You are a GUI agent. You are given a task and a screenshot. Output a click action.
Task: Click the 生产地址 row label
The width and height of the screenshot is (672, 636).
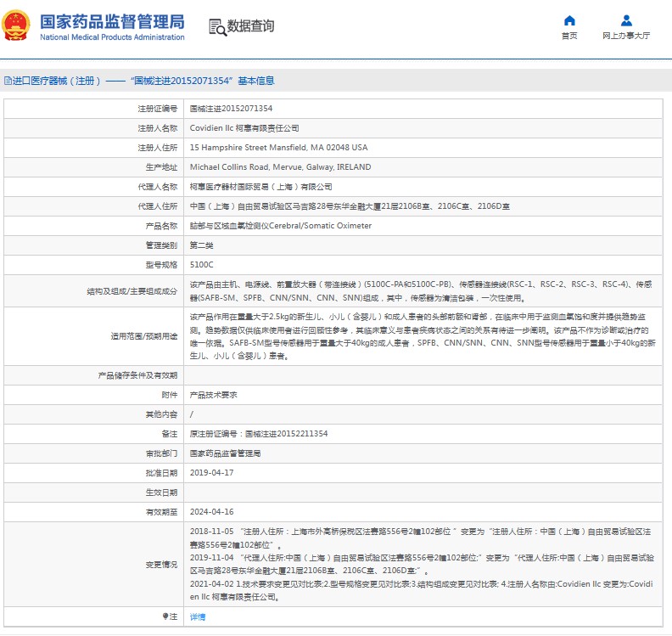[161, 167]
